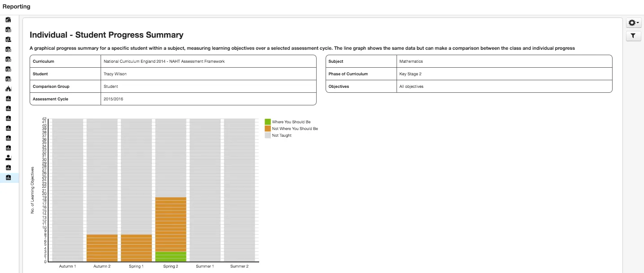Click the 2015/2016 assessment cycle value

coord(113,99)
